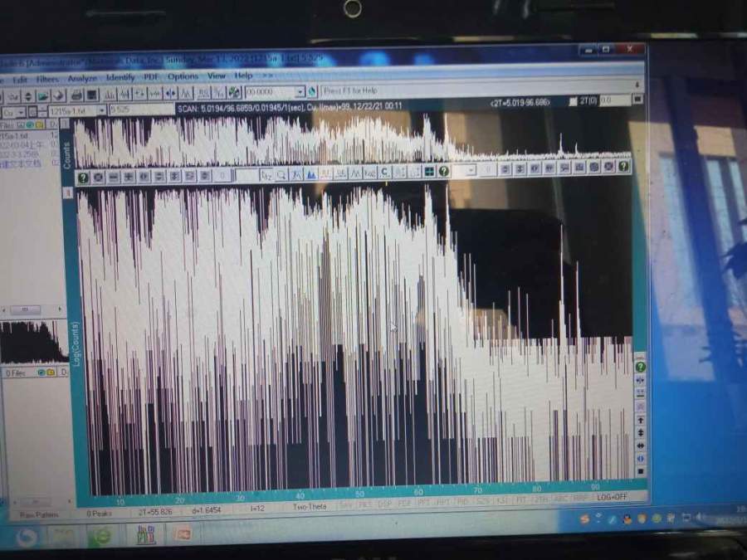Image resolution: width=747 pixels, height=560 pixels.
Task: Click the 2T(0) offset value field
Action: (615, 100)
